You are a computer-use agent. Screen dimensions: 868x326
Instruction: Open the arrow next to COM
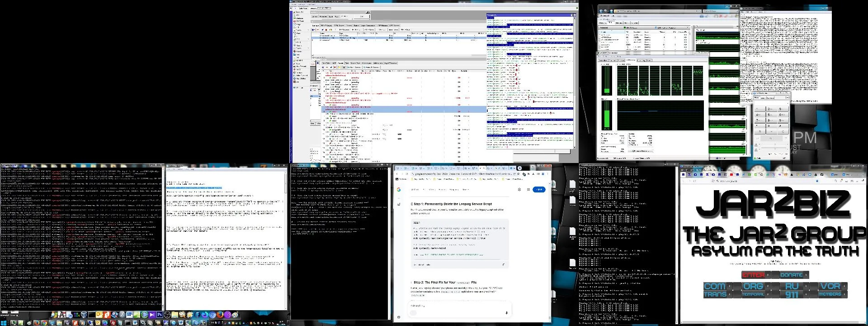729,286
